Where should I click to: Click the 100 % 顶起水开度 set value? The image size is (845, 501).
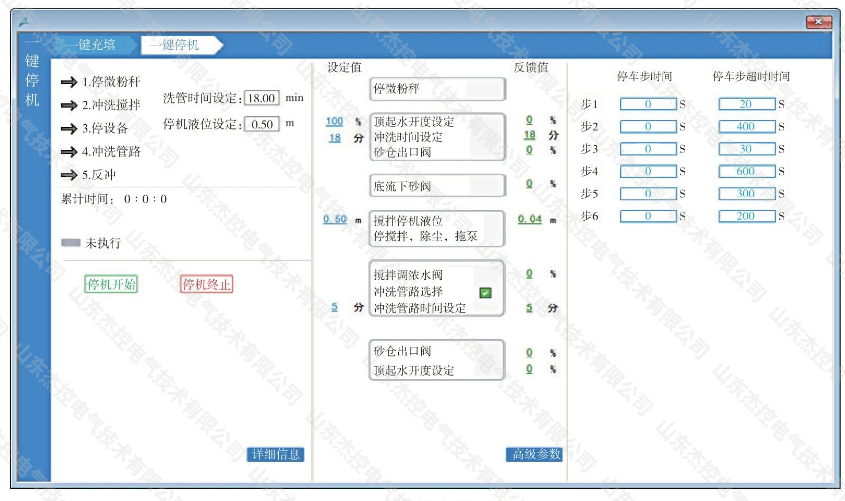point(335,122)
